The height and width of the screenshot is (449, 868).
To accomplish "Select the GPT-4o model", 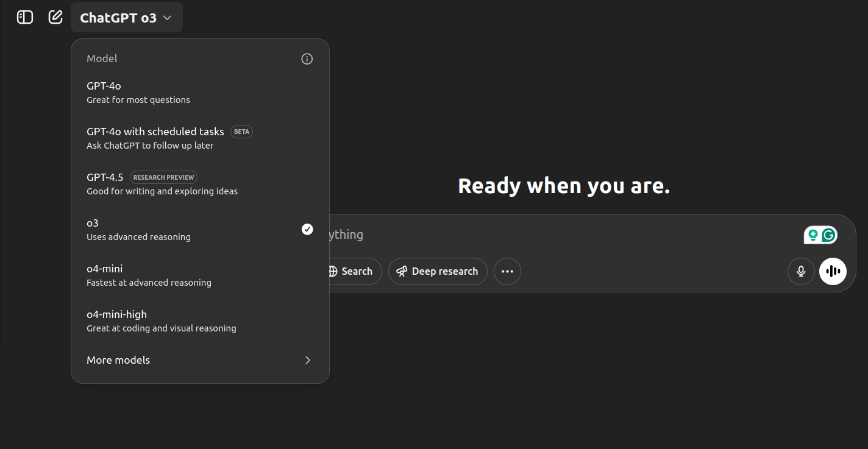I will point(200,93).
